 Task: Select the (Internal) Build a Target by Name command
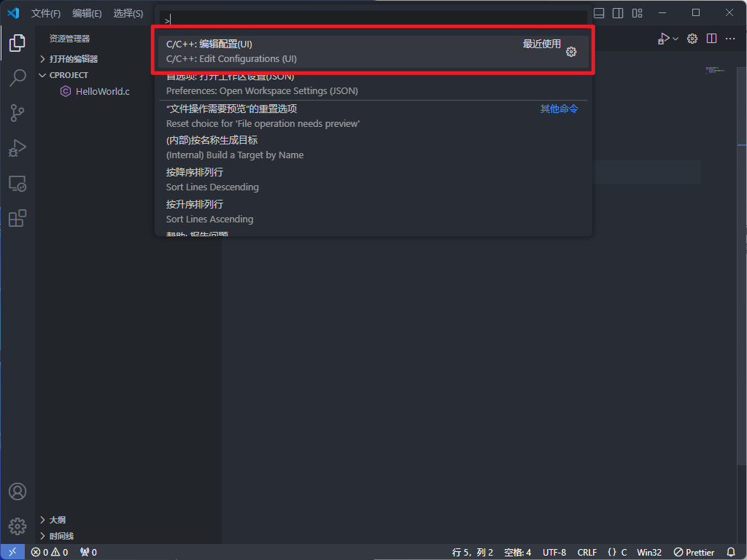click(373, 147)
